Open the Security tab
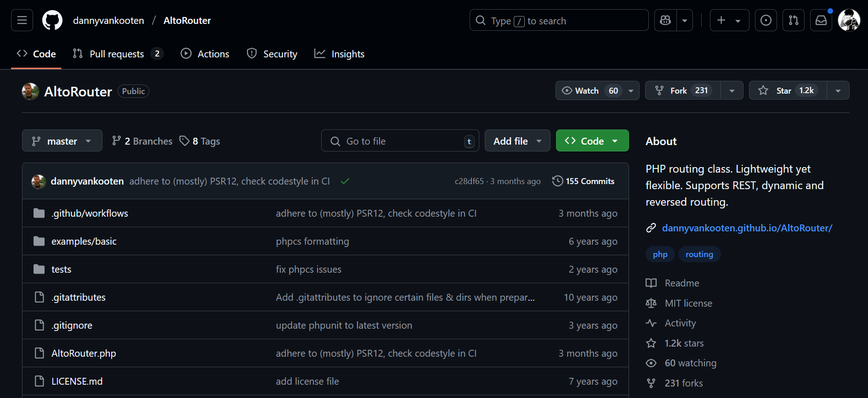Image resolution: width=868 pixels, height=398 pixels. 272,54
